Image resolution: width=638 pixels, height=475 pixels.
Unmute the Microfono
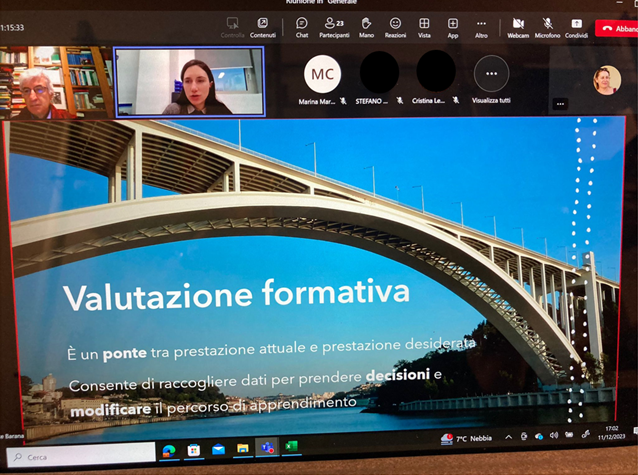[547, 27]
